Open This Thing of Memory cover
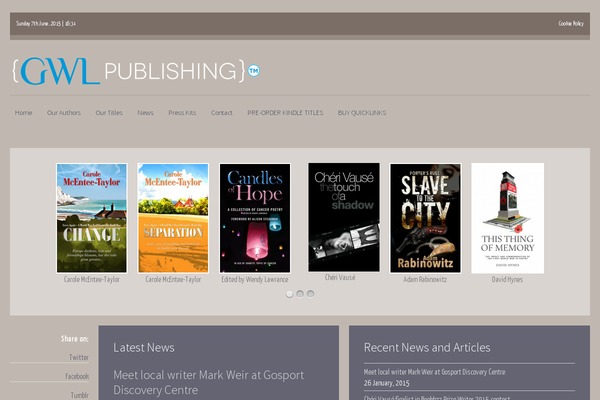The width and height of the screenshot is (600, 400). pyautogui.click(x=507, y=218)
